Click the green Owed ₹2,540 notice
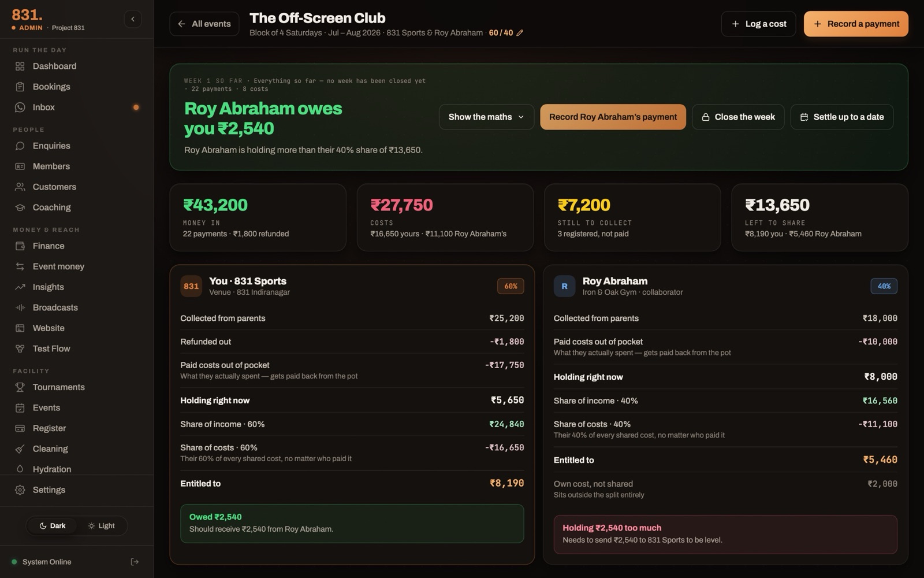 352,524
